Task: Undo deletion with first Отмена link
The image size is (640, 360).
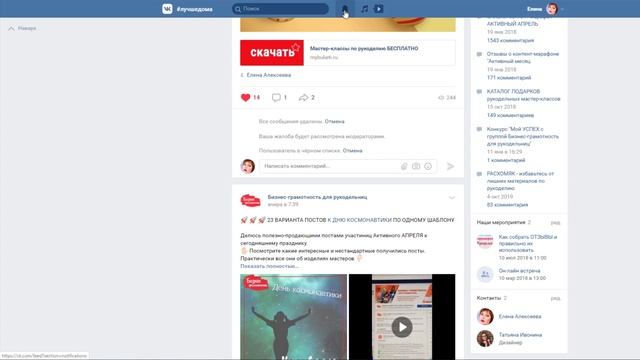Action: tap(334, 121)
